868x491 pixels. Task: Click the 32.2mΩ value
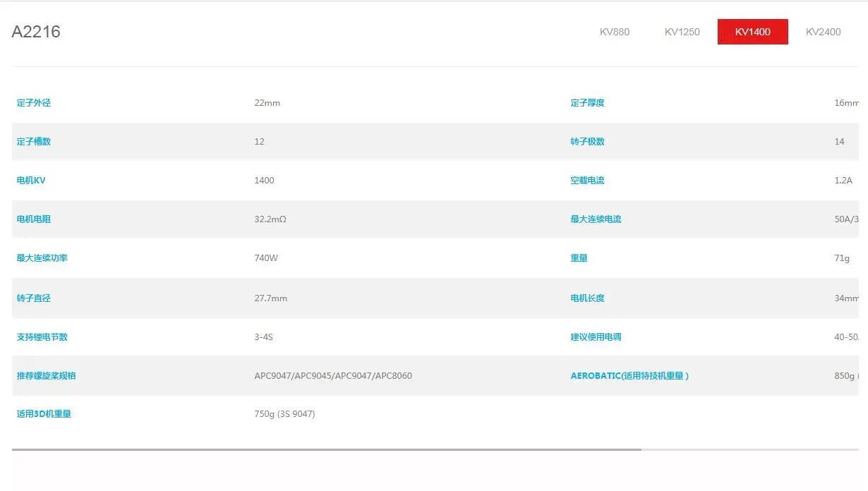pos(270,219)
